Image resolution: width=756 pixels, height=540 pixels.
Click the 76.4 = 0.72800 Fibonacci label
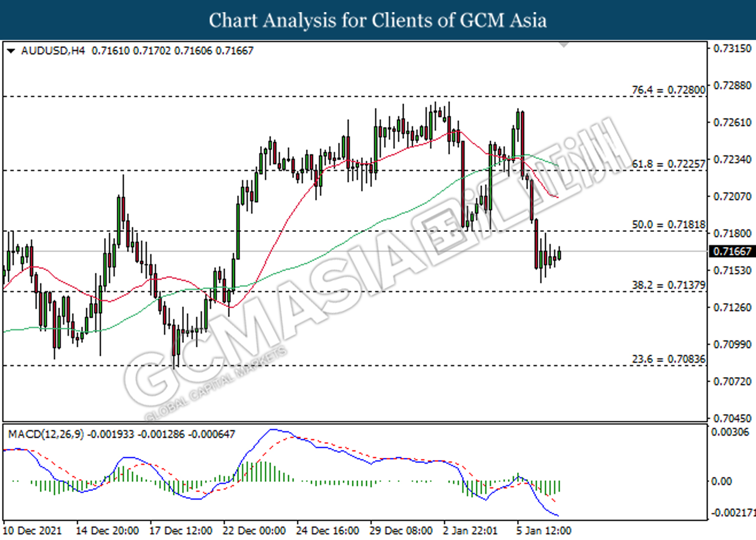(x=668, y=90)
